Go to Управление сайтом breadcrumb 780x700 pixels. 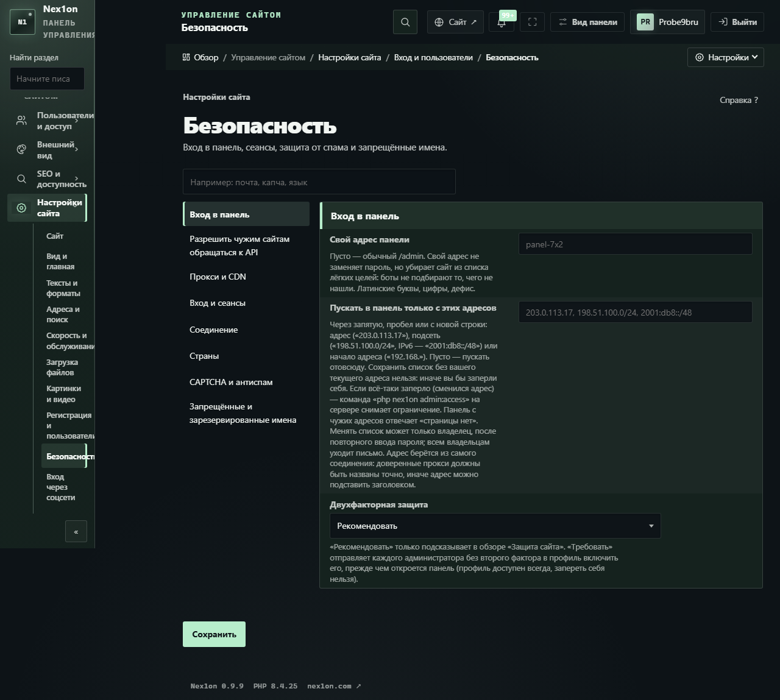click(268, 57)
